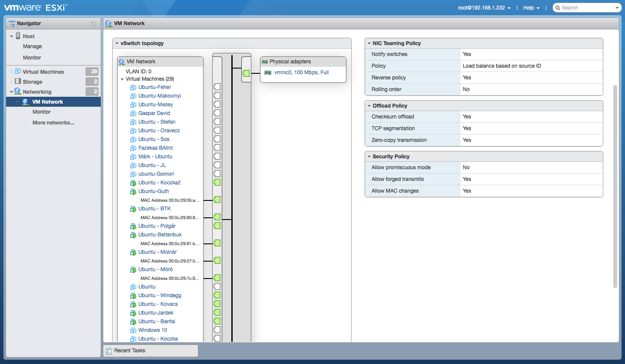Open the Ubuntu - JL VM link
Image resolution: width=625 pixels, height=364 pixels.
[x=152, y=165]
